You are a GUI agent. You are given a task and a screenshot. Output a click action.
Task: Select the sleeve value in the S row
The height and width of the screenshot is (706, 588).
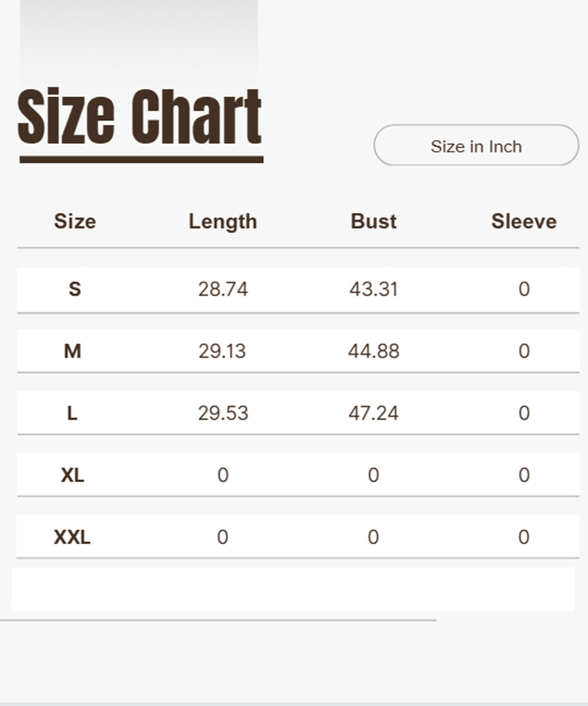coord(524,289)
